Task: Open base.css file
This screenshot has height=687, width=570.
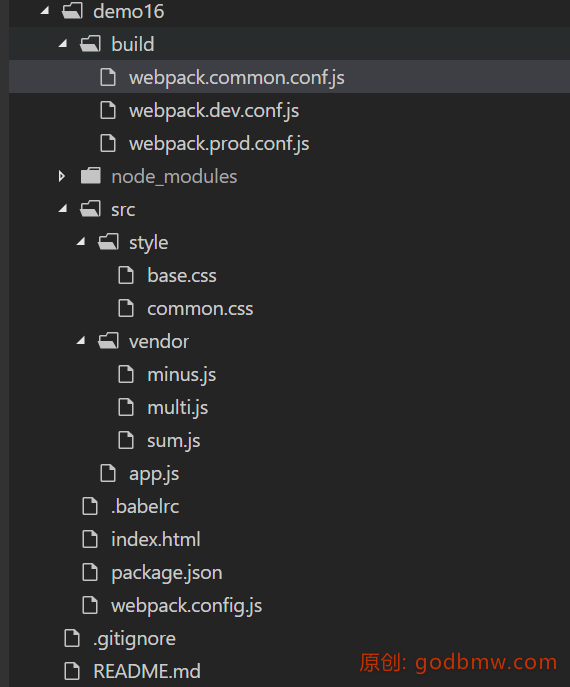Action: pos(182,276)
